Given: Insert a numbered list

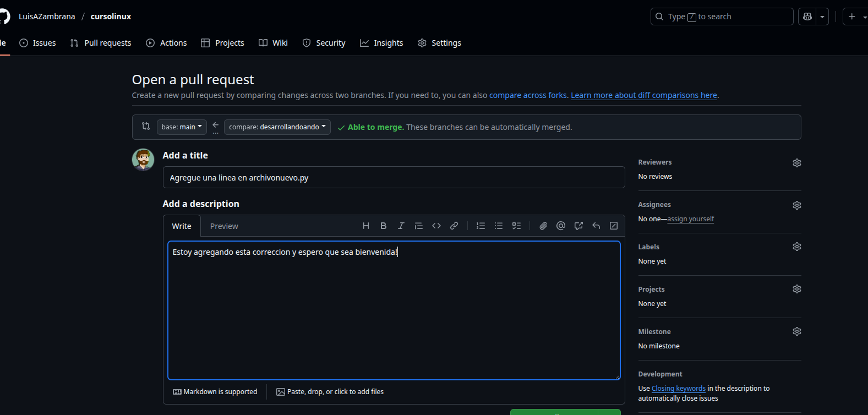Looking at the screenshot, I should [481, 226].
